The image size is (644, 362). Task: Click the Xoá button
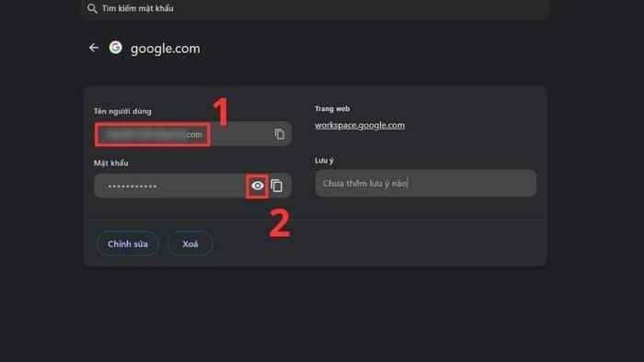click(x=190, y=243)
